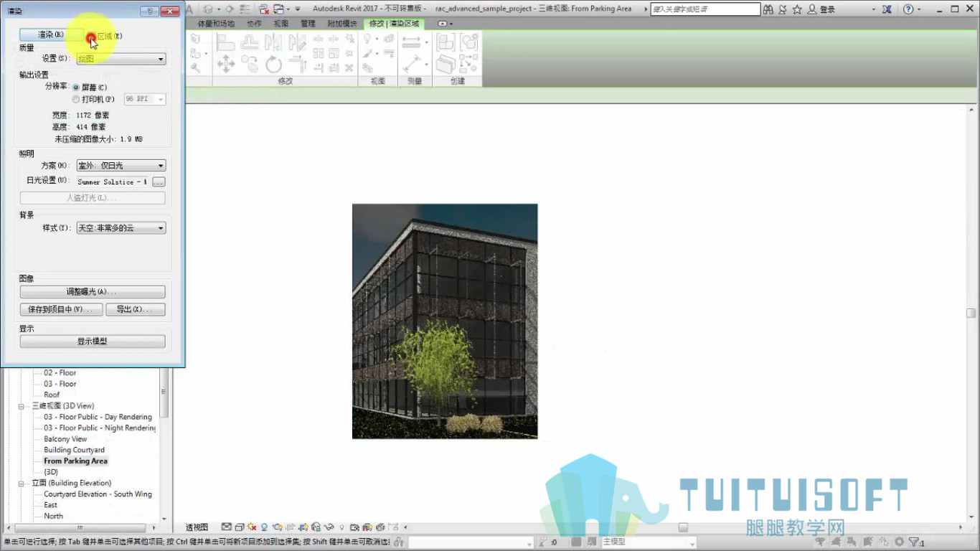980x551 pixels.
Task: Click the vertical scrollbar of the view
Action: click(x=971, y=313)
